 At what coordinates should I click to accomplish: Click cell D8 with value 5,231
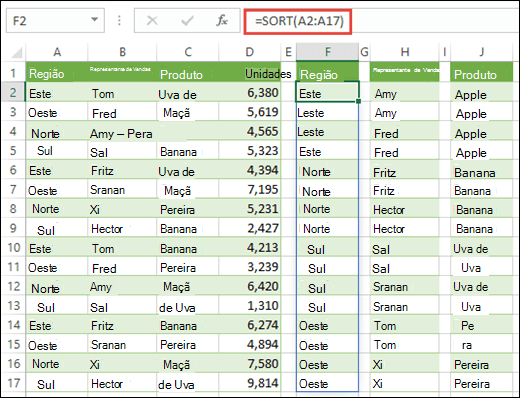[250, 209]
